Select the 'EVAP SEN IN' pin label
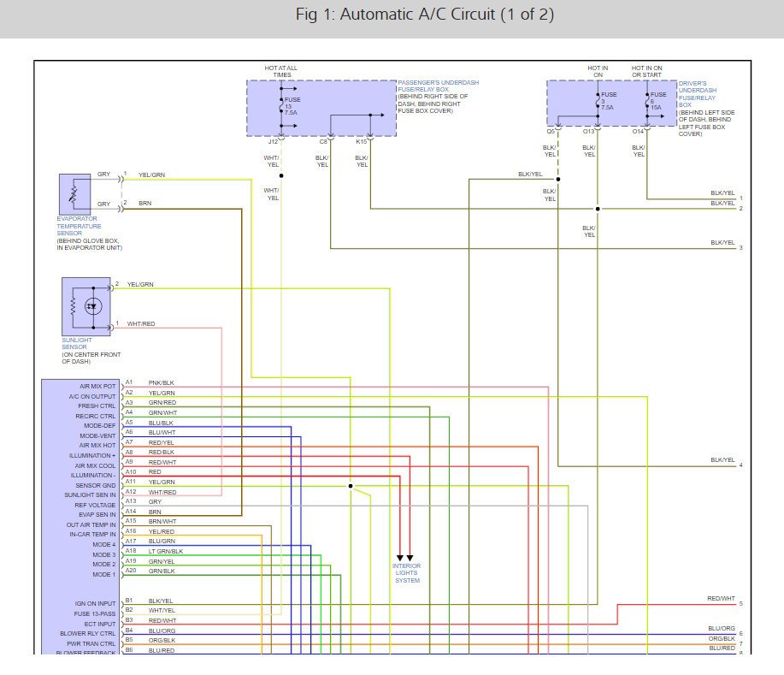784x675 pixels. 97,514
